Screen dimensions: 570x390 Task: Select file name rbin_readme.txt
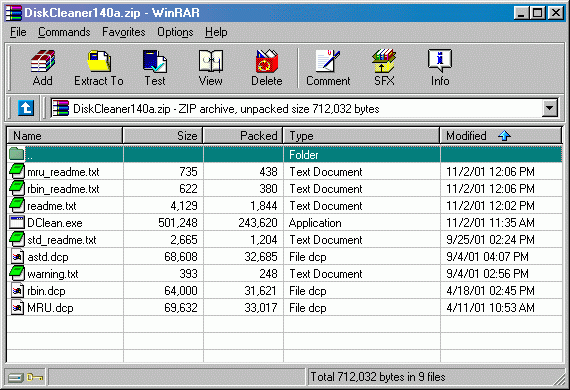[x=63, y=189]
